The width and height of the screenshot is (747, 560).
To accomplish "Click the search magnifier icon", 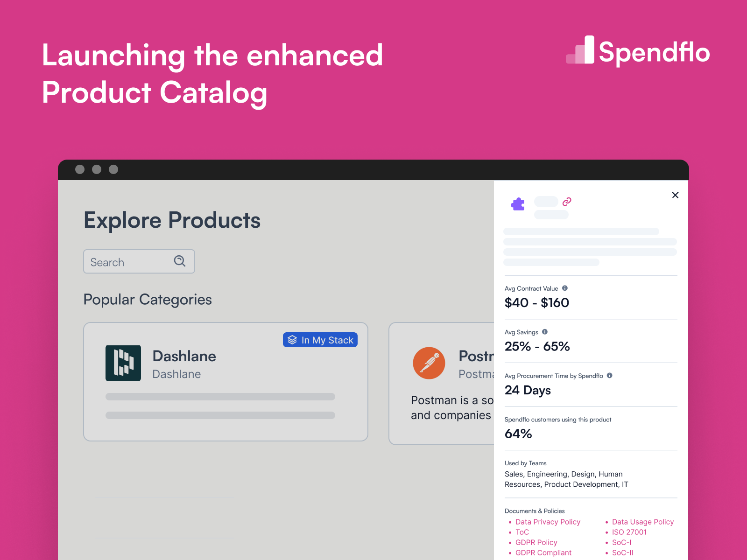I will pyautogui.click(x=180, y=261).
